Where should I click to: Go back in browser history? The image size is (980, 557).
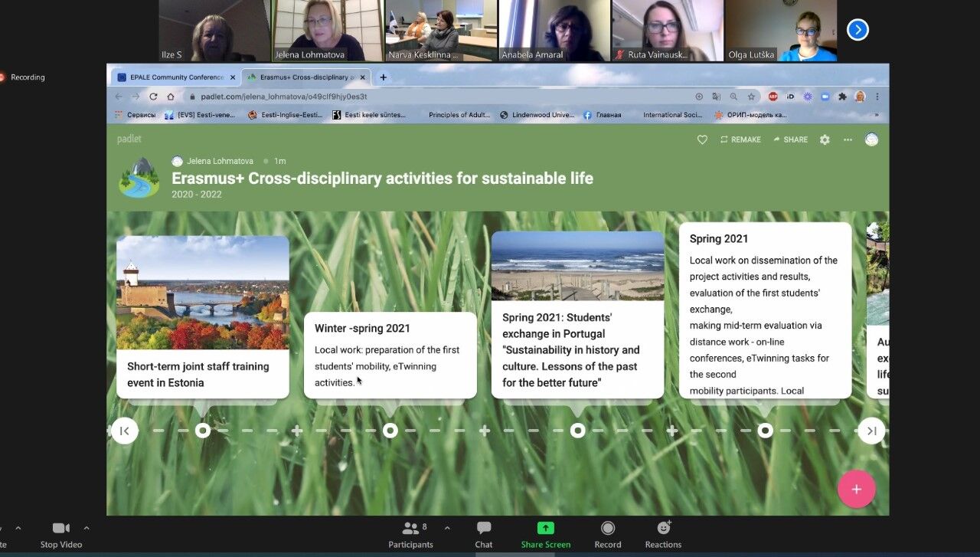(119, 97)
